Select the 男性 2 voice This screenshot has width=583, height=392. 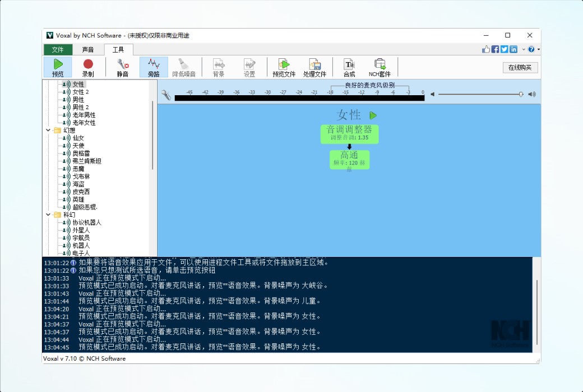(81, 107)
